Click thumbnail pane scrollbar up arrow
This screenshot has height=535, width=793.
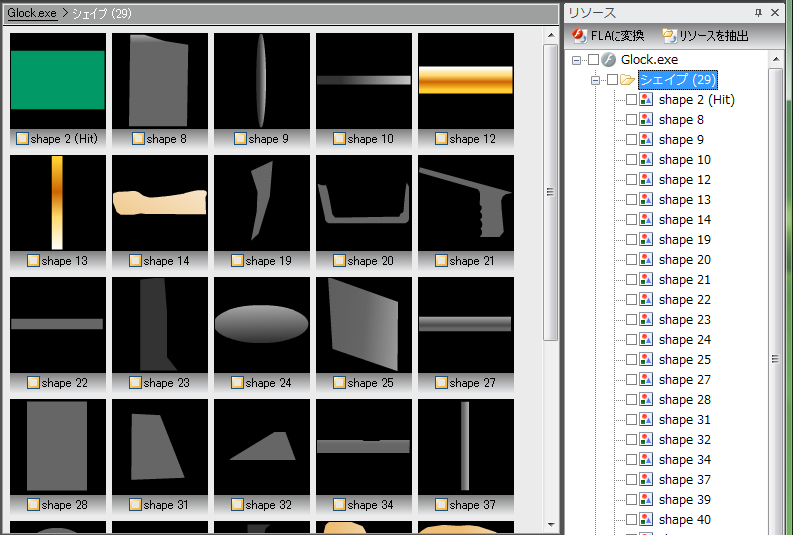click(551, 35)
